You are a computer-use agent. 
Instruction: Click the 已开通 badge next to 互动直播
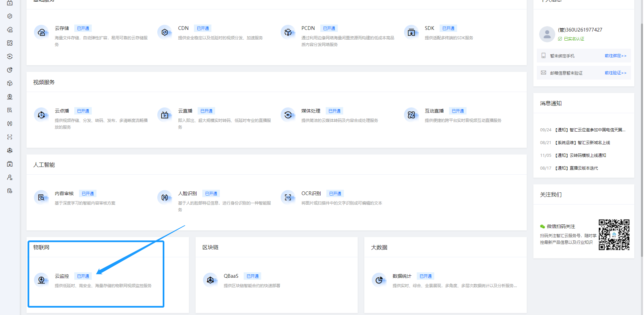click(x=457, y=111)
